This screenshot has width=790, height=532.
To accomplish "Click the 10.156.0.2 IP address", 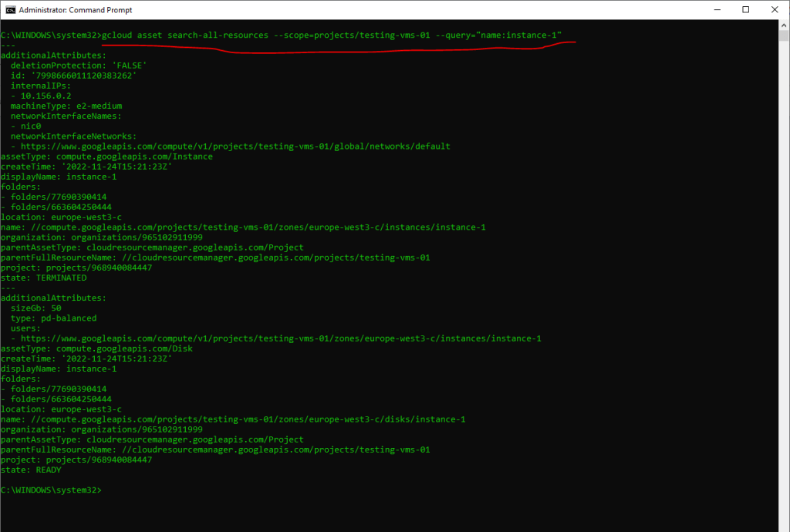I will [x=46, y=96].
